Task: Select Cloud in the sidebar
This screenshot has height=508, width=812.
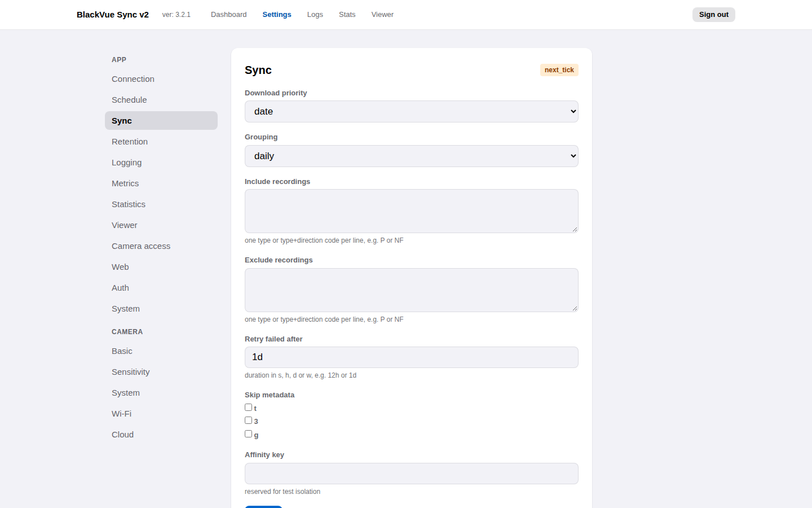Action: [161, 435]
